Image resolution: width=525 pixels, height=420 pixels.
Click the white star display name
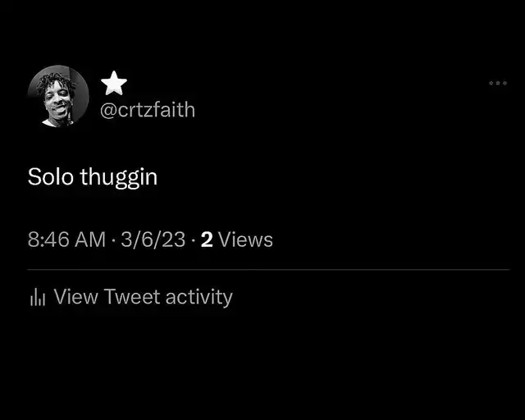[x=114, y=83]
